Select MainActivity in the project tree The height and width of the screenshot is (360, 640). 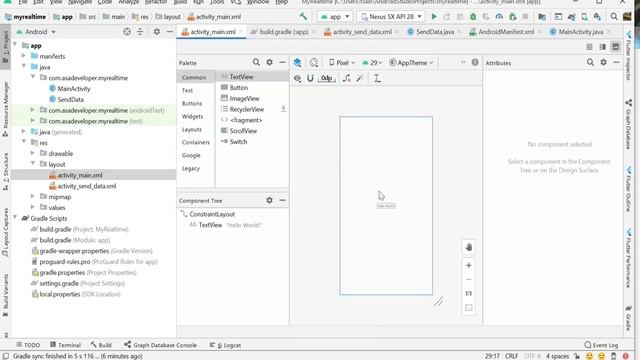pyautogui.click(x=73, y=89)
